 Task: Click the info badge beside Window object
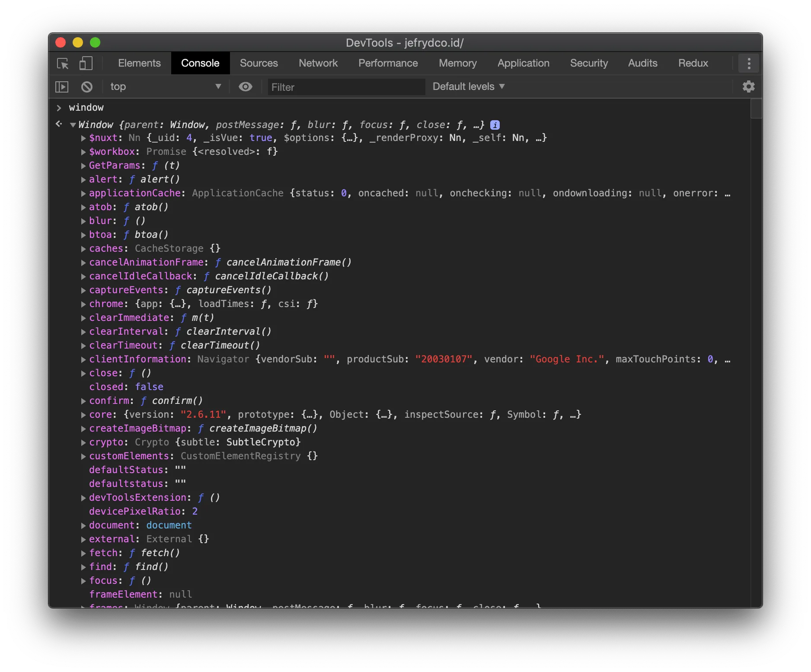495,125
